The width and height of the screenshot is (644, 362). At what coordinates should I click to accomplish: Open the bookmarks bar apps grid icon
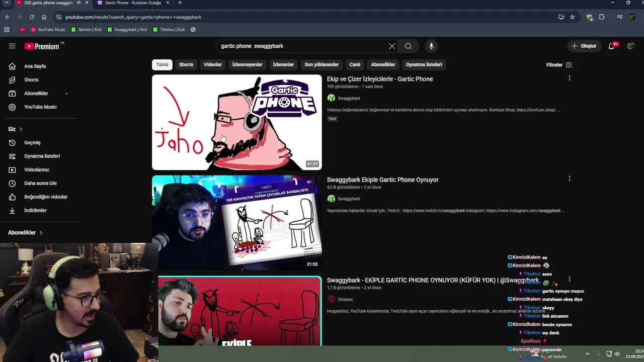7,30
